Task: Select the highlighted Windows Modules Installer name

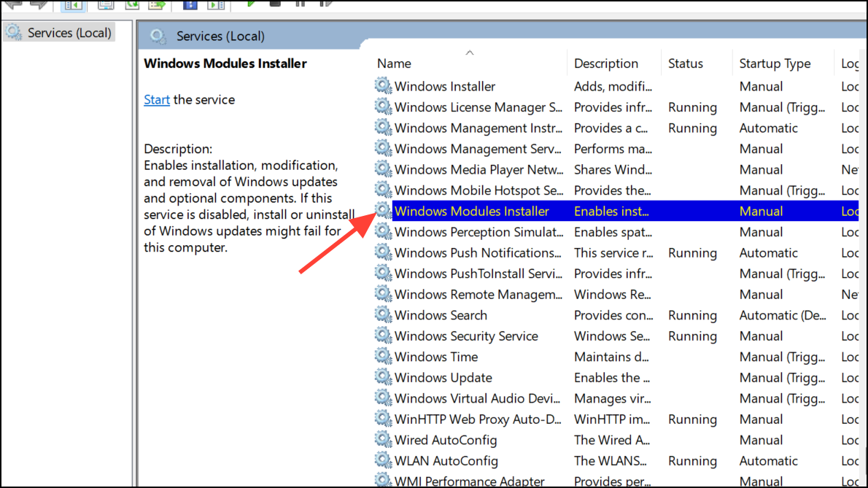Action: pos(472,212)
